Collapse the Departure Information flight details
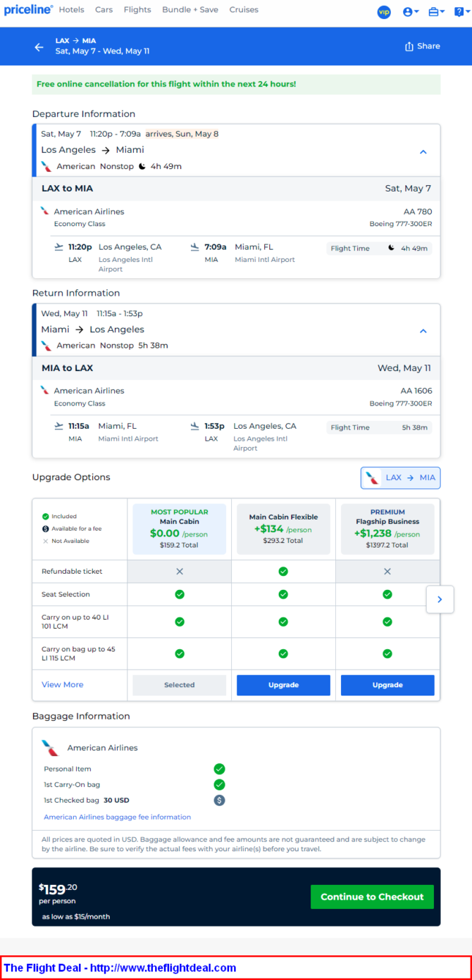This screenshot has width=472, height=980. (423, 151)
